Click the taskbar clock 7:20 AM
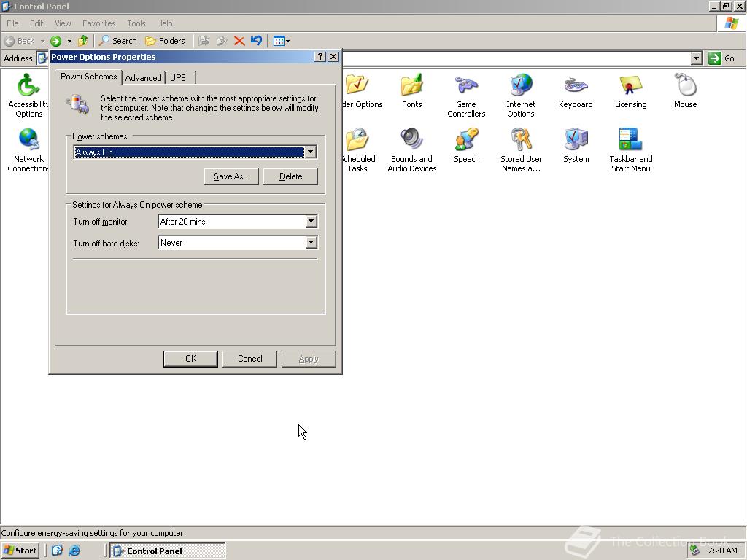The image size is (747, 560). point(722,551)
